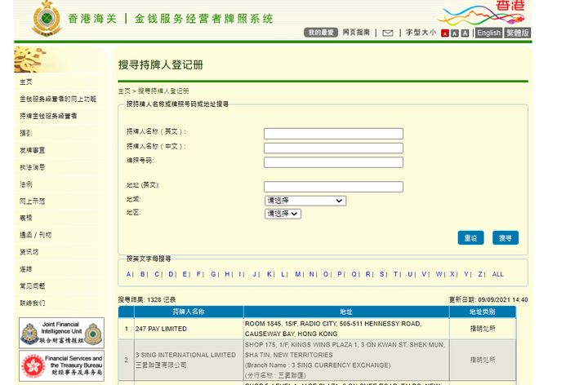
Task: Click the Brand Hong Kong dragon logo
Action: 482,13
